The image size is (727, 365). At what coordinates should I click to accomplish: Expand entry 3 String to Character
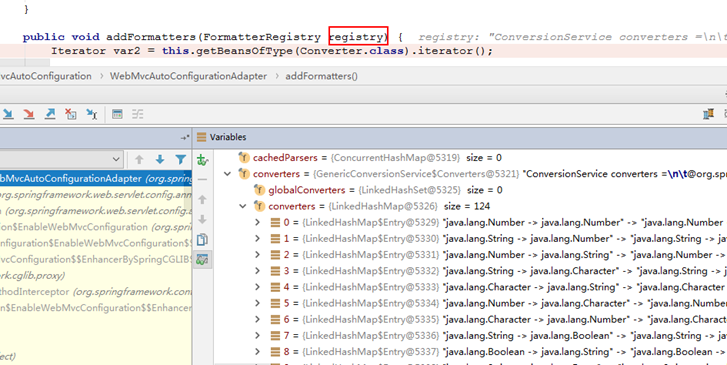tap(258, 271)
